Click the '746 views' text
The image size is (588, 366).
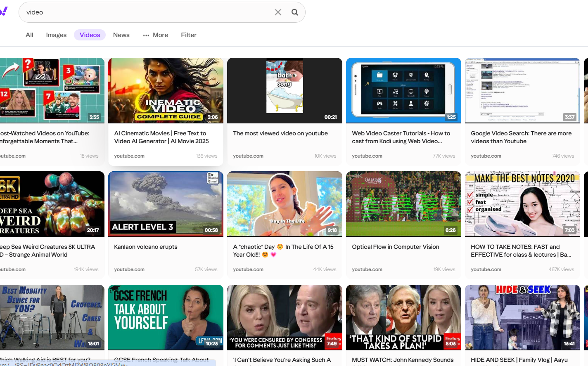point(563,156)
